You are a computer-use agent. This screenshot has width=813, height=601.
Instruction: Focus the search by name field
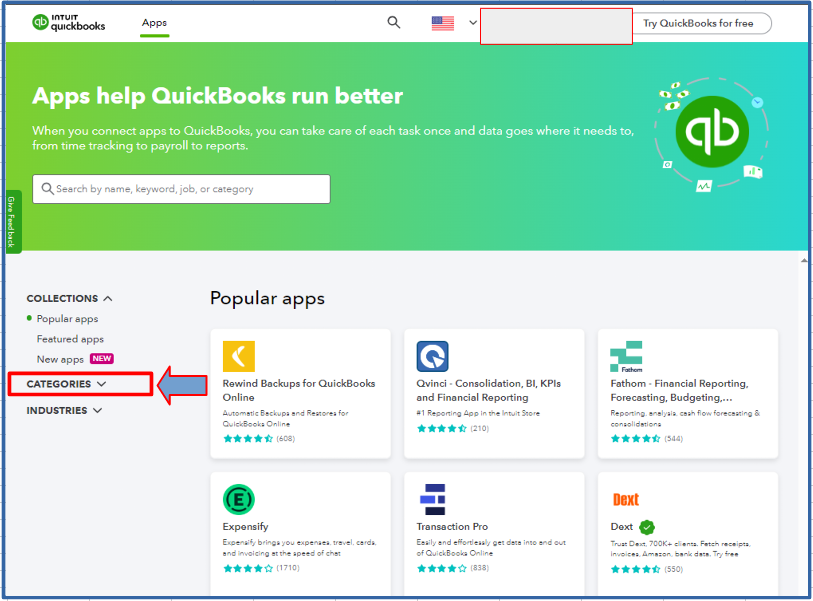[x=181, y=189]
